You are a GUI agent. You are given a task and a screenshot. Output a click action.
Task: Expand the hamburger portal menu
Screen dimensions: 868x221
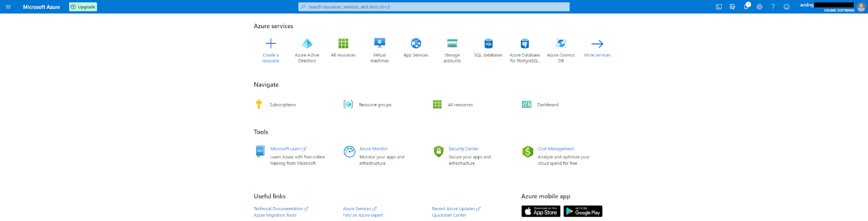point(8,7)
